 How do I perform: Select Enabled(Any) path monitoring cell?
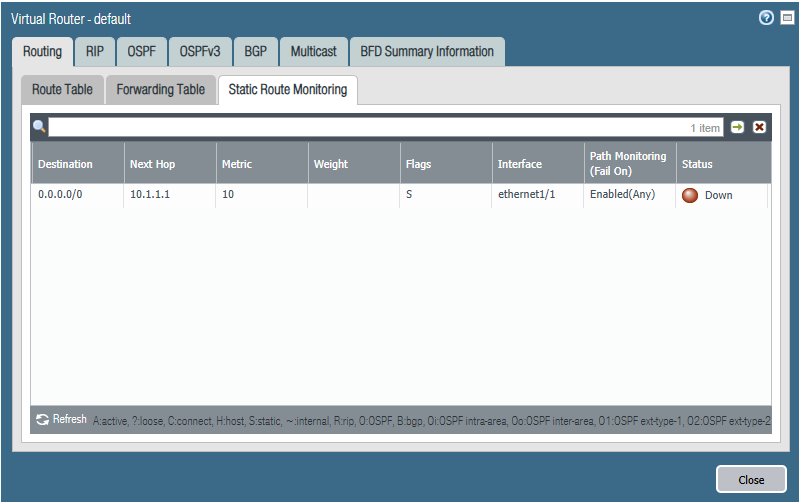coord(622,194)
